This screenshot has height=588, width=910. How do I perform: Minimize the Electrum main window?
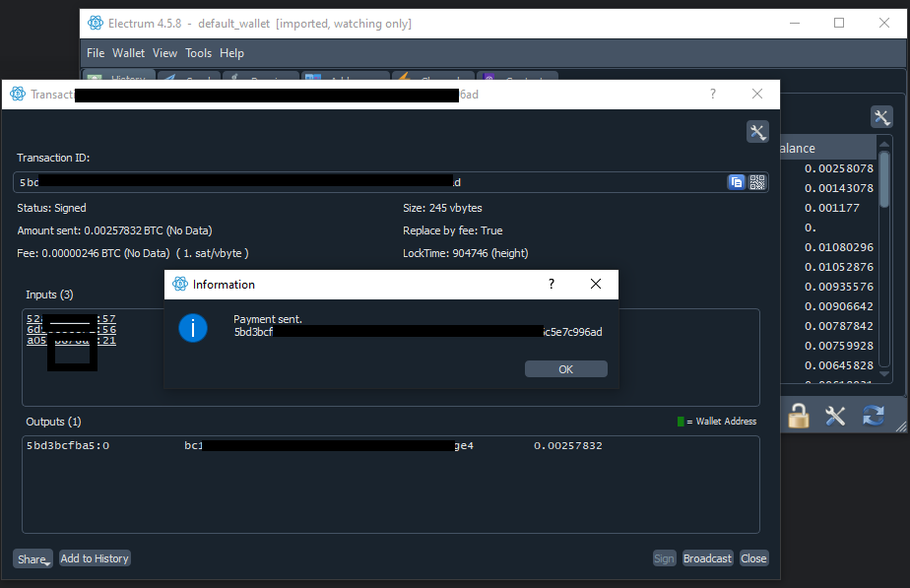pyautogui.click(x=795, y=24)
